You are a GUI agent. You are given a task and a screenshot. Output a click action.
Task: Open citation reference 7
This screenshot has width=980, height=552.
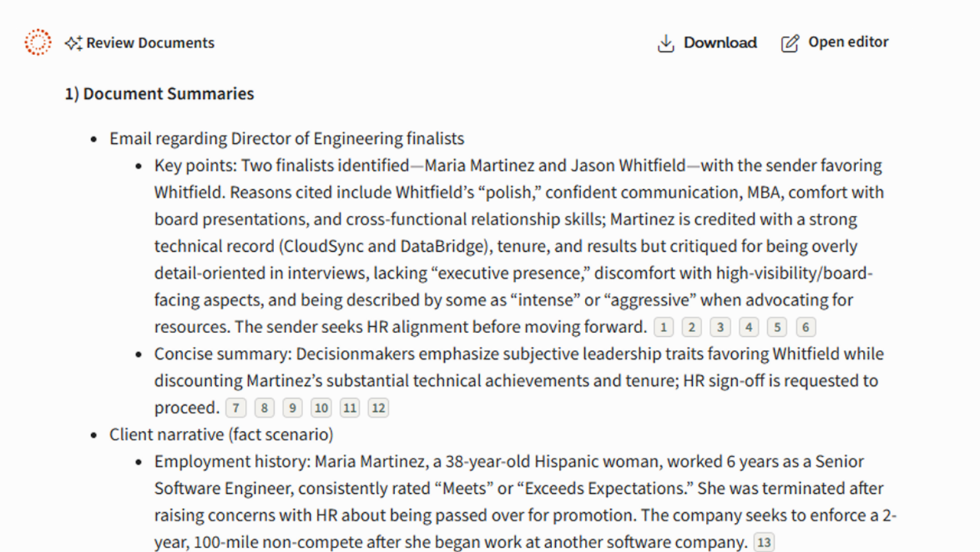[236, 408]
